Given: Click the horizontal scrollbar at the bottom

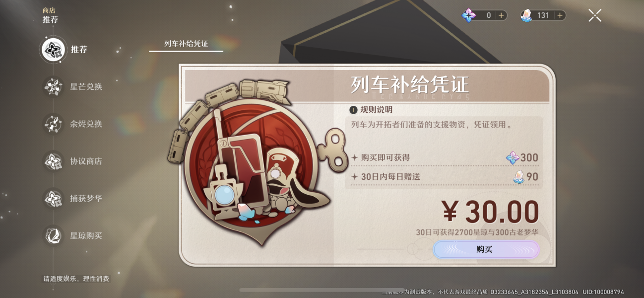Looking at the screenshot, I should 322,290.
